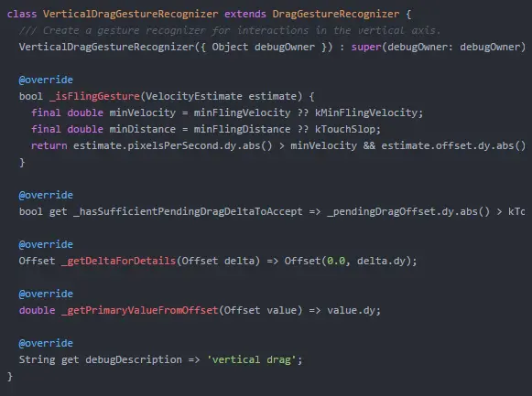Click the 'vertical drag' string literal
Image resolution: width=532 pixels, height=396 pixels.
pyautogui.click(x=252, y=359)
